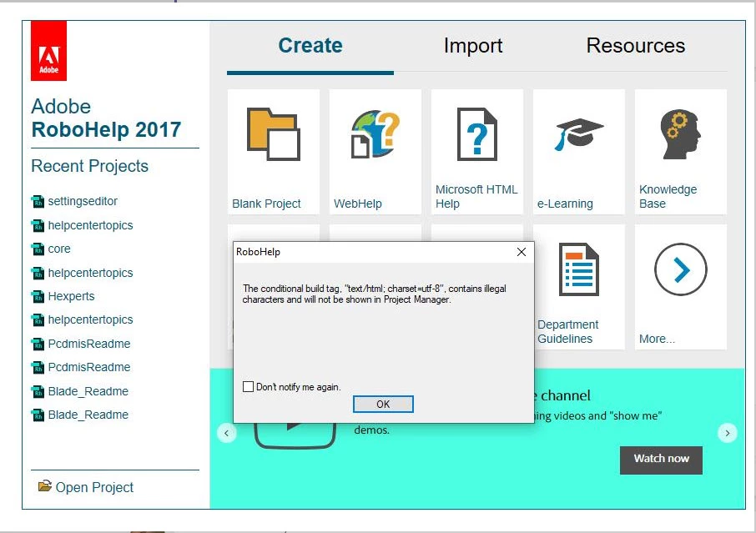Click the Microsoft HTML Help label
756x533 pixels.
pos(476,197)
